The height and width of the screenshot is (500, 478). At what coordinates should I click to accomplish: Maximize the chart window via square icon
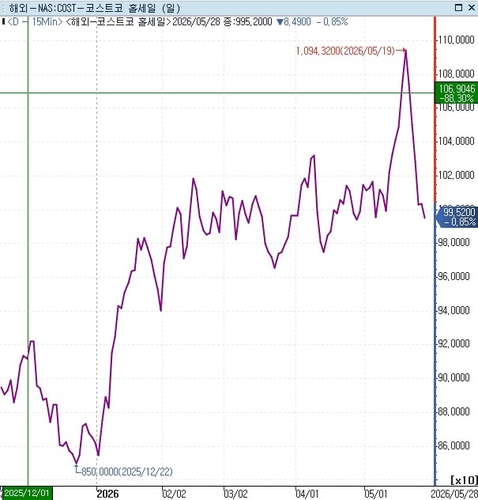(459, 7)
